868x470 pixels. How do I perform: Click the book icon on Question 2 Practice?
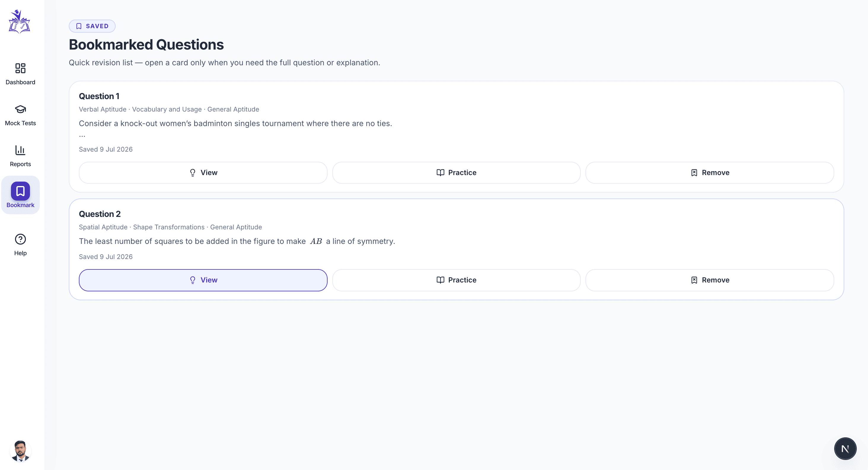click(x=440, y=280)
